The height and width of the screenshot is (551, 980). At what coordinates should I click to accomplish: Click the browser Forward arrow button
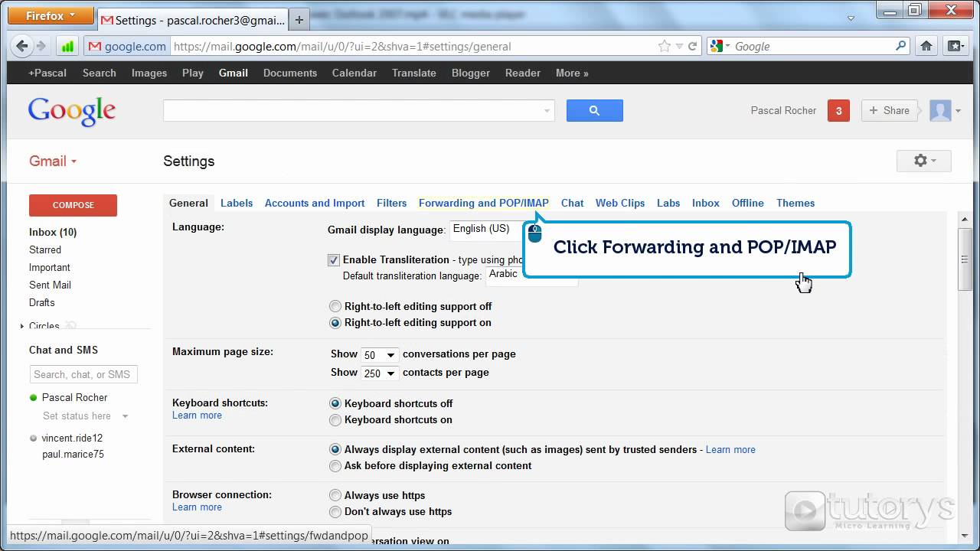(41, 46)
